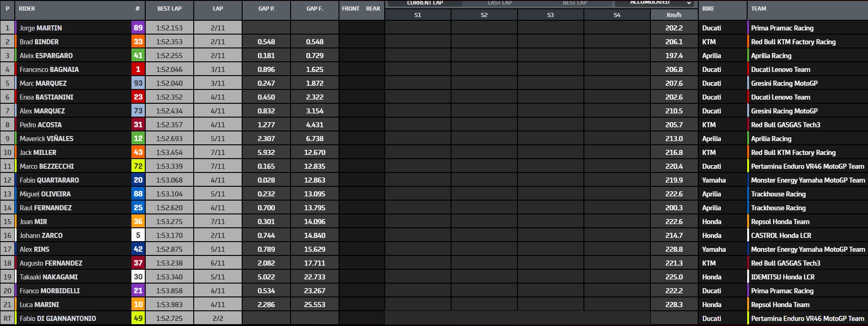The width and height of the screenshot is (868, 326).
Task: Select rider Marco BEZZECCHI
Action: tap(47, 166)
